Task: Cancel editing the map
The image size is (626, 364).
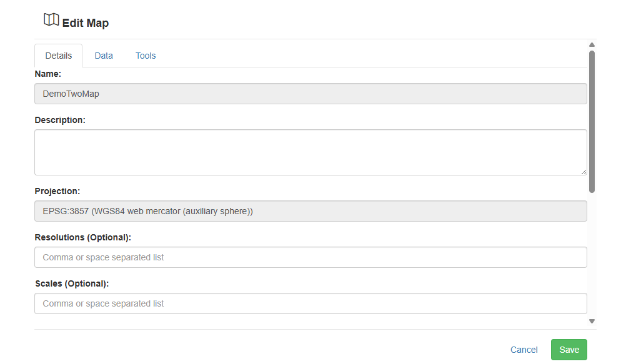Action: tap(524, 350)
